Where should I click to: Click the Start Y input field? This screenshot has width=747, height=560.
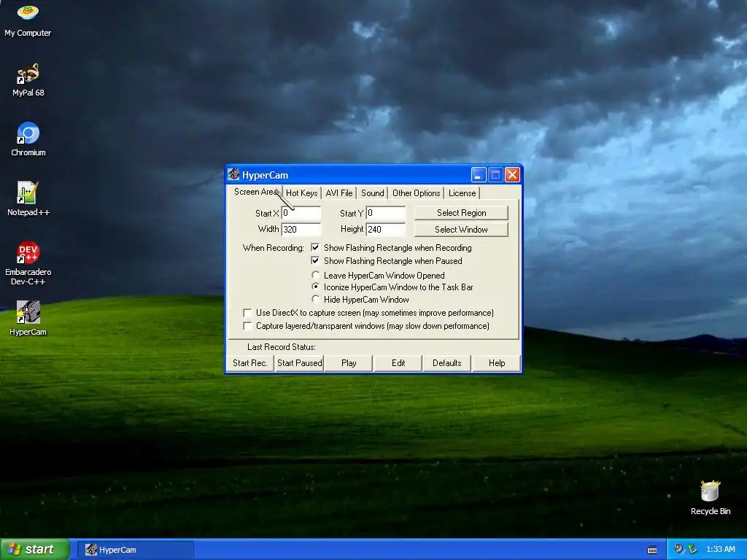coord(385,213)
